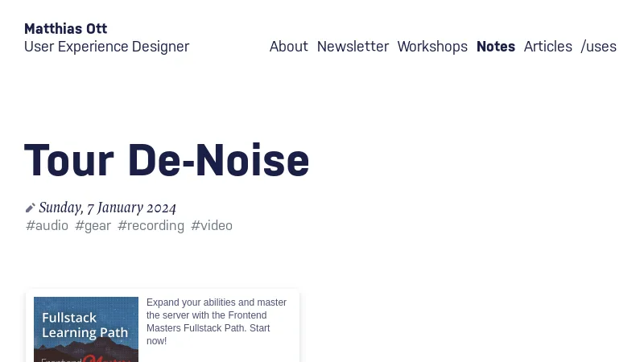Click the Tour De-Noise heading

167,160
